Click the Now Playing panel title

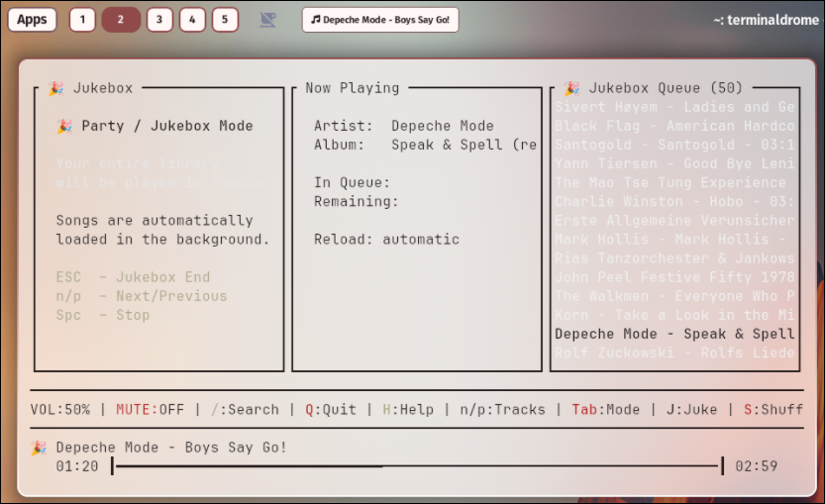pyautogui.click(x=352, y=88)
